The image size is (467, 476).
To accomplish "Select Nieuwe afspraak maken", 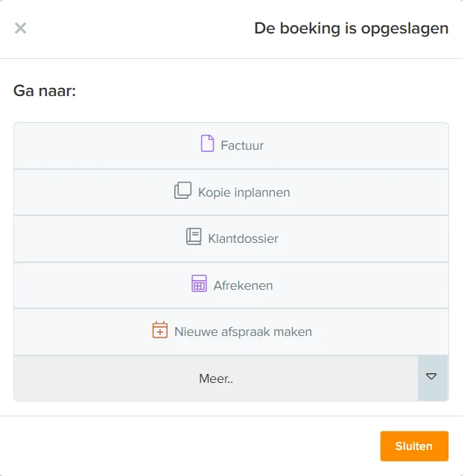I will [231, 331].
